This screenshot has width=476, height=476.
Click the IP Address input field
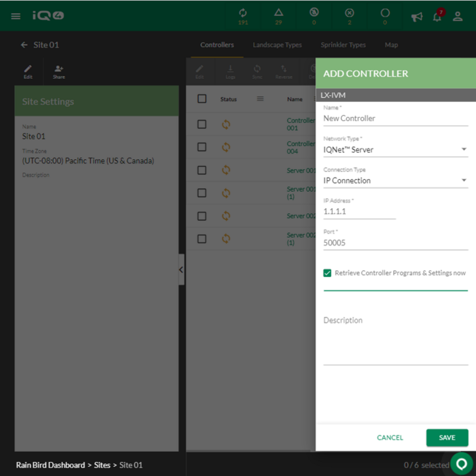point(359,211)
